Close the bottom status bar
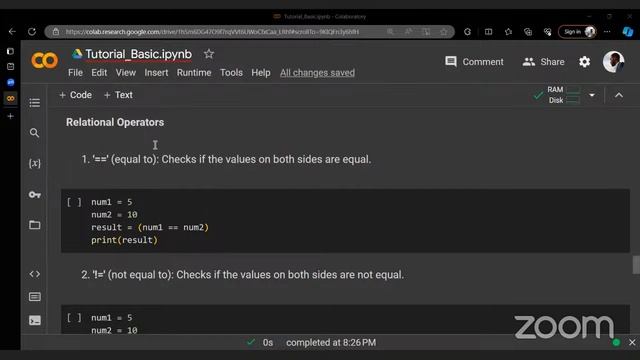The width and height of the screenshot is (640, 360). pyautogui.click(x=632, y=342)
